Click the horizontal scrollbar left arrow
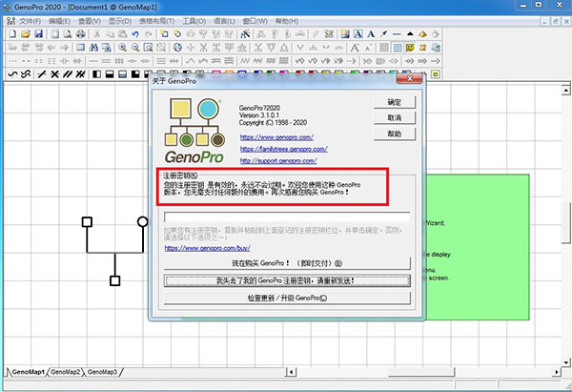 (291, 372)
